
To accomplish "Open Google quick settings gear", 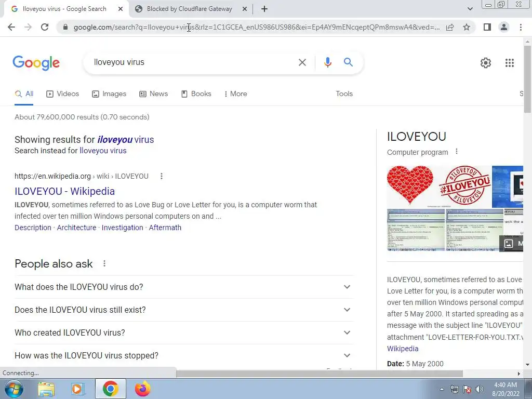I will tap(486, 63).
